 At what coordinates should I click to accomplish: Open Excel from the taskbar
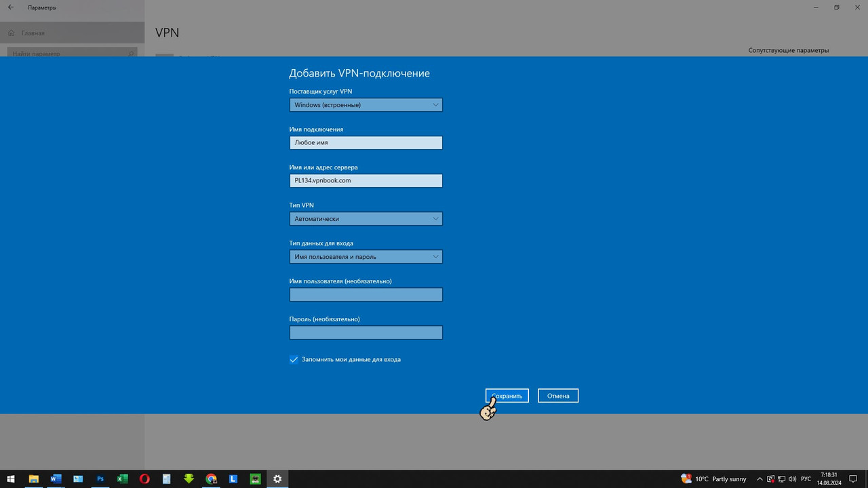(x=122, y=479)
